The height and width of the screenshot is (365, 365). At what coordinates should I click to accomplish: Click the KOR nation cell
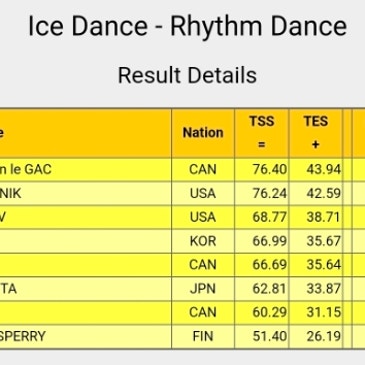coord(203,241)
